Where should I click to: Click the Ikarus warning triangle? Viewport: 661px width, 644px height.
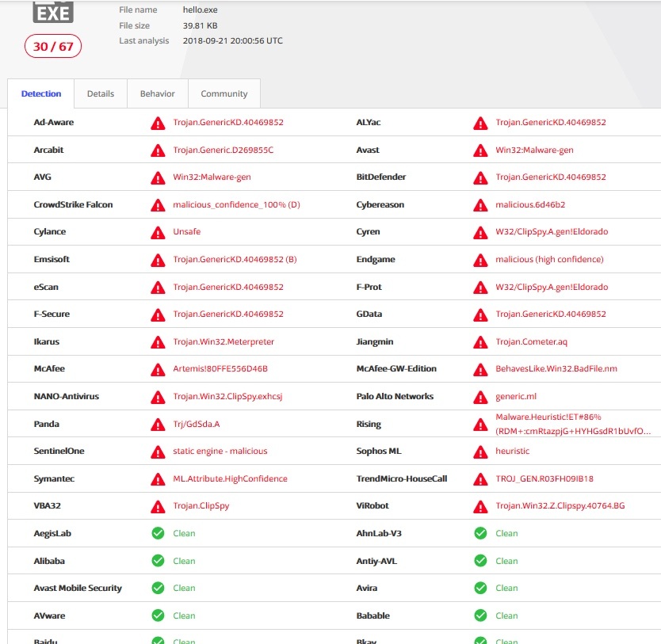pos(158,342)
